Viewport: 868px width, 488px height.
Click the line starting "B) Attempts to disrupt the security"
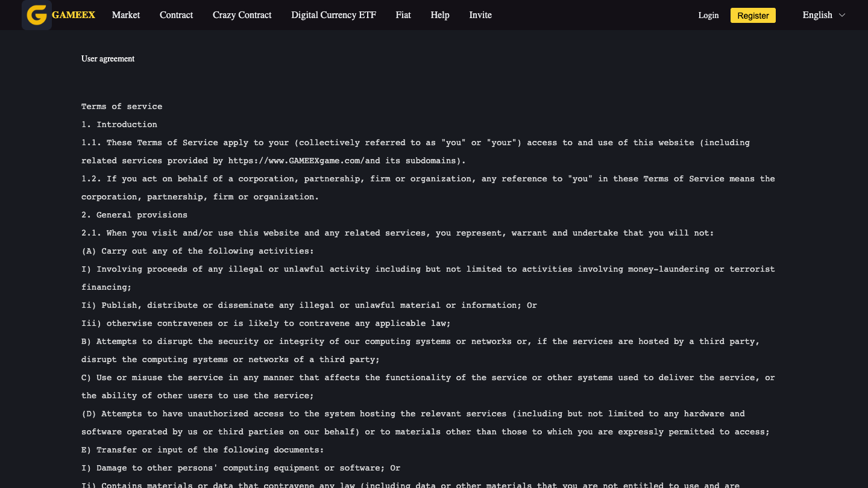(421, 351)
